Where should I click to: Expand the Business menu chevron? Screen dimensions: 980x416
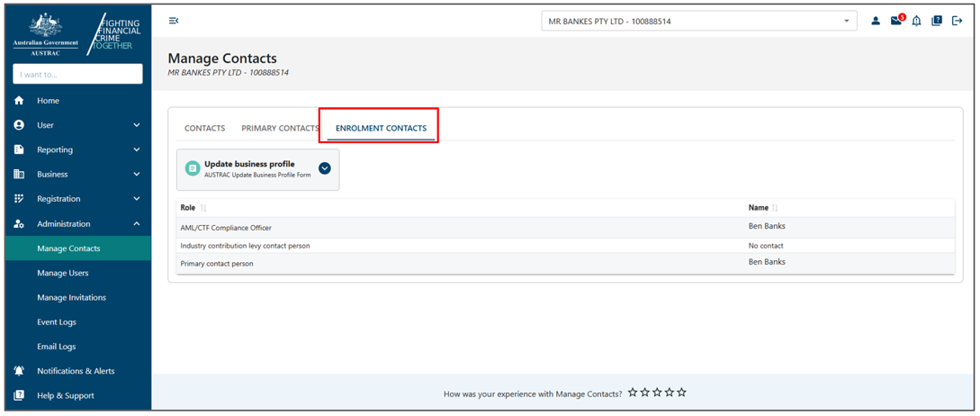coord(137,175)
